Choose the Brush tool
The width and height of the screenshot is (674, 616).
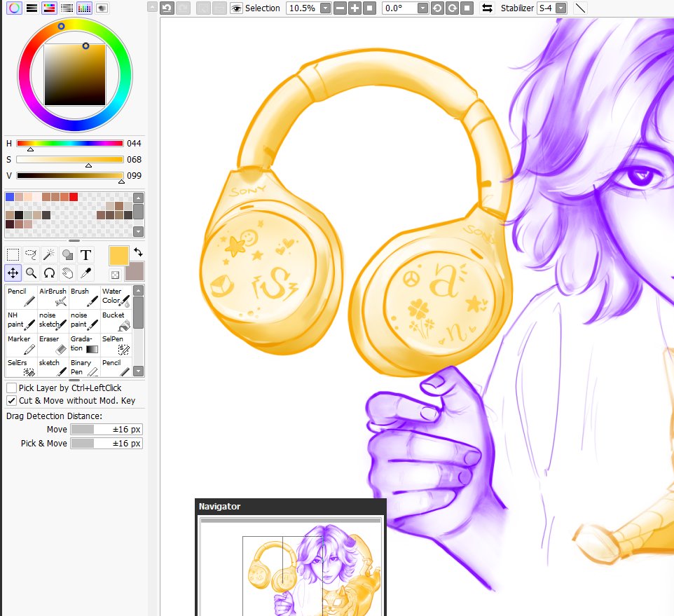click(84, 297)
